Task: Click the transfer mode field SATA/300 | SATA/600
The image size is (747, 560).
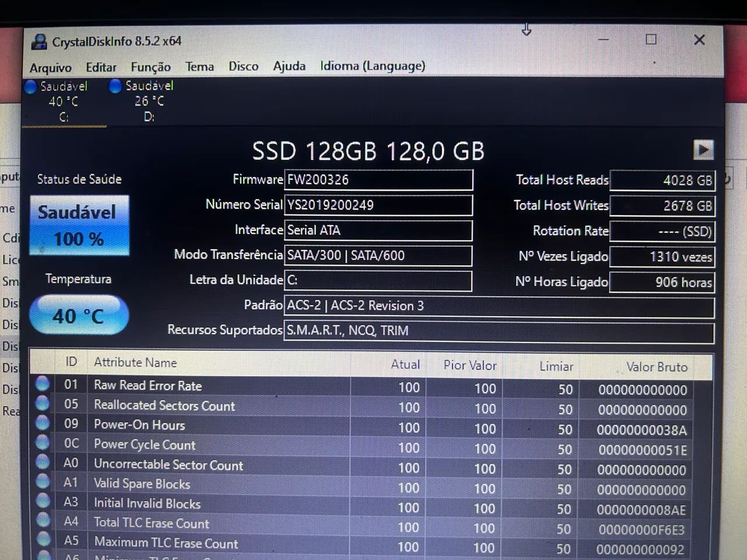Action: click(x=378, y=255)
